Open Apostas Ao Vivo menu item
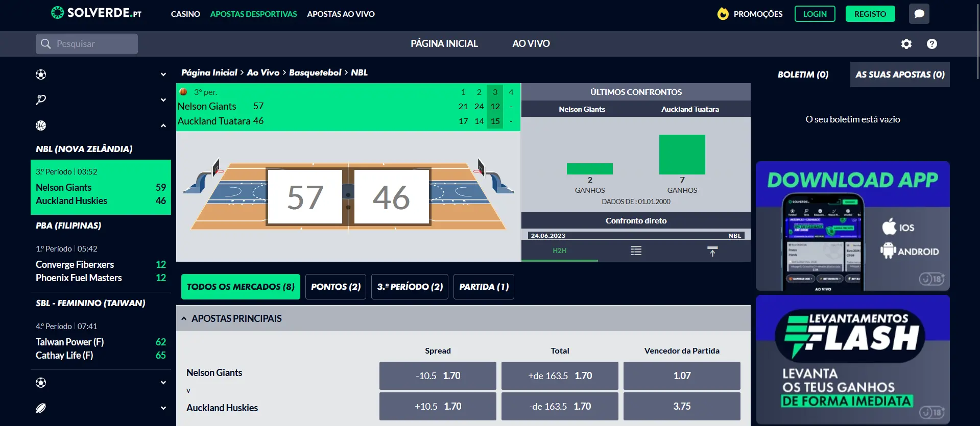The height and width of the screenshot is (426, 980). click(341, 14)
